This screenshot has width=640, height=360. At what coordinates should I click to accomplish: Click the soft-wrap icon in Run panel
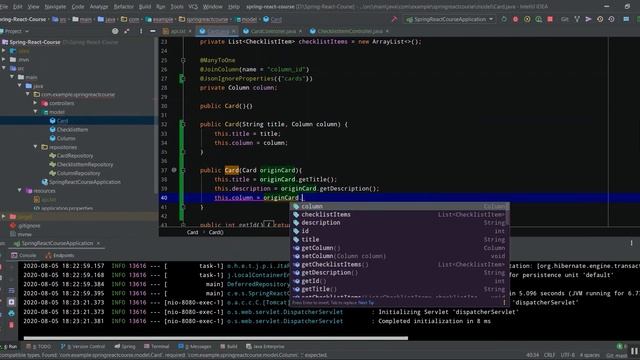coord(11,291)
